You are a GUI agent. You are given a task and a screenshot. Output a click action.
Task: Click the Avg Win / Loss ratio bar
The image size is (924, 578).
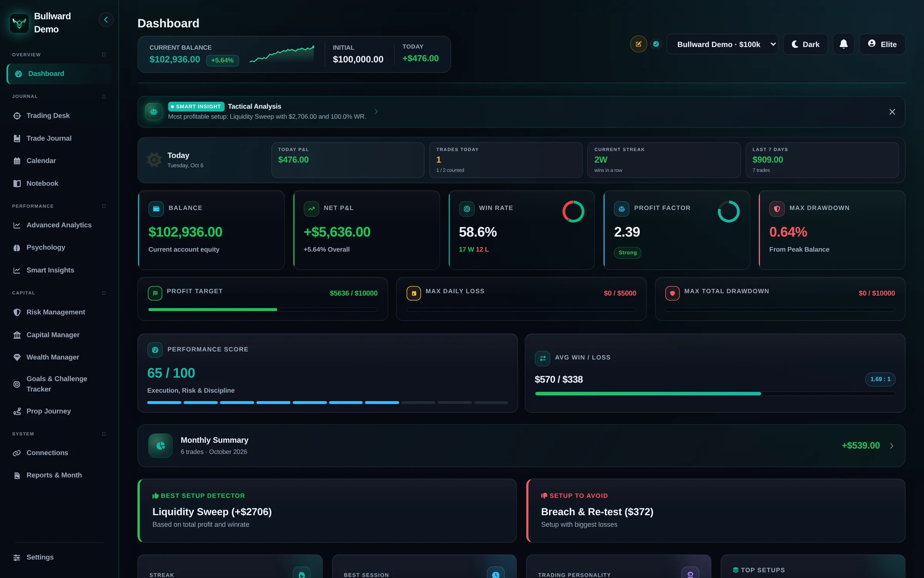click(715, 394)
